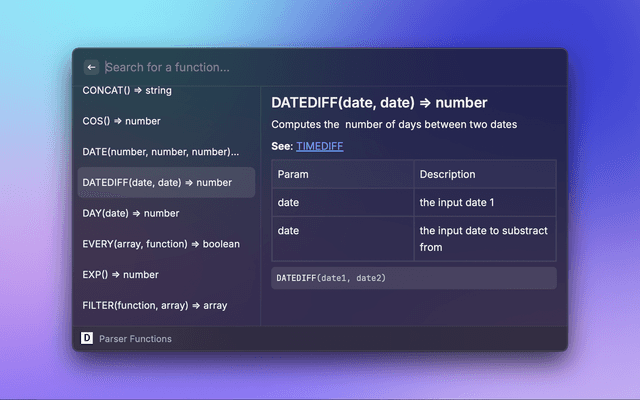The image size is (640, 400).
Task: Open the COS() function entry
Action: click(121, 121)
